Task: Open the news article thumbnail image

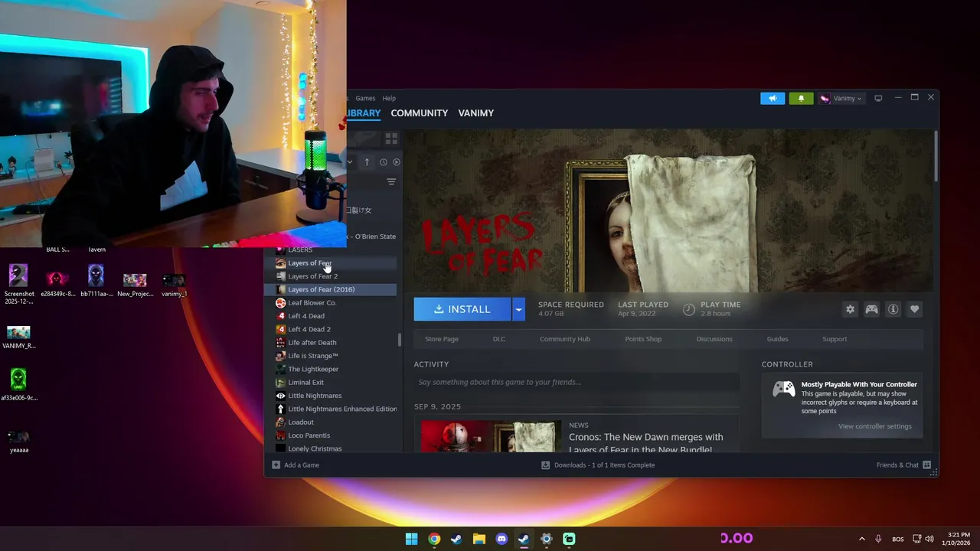Action: tap(491, 436)
